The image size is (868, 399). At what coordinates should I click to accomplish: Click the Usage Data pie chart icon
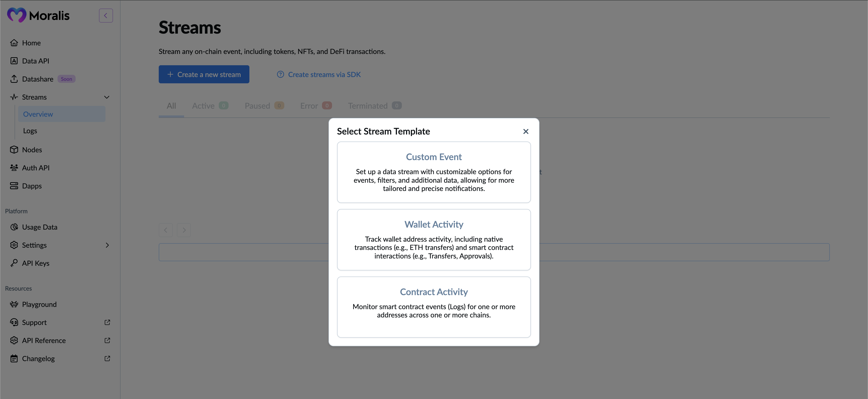click(14, 227)
